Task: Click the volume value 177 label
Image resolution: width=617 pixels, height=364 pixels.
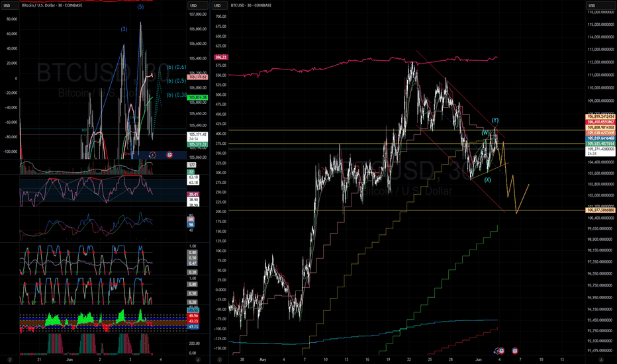Action: tap(191, 165)
